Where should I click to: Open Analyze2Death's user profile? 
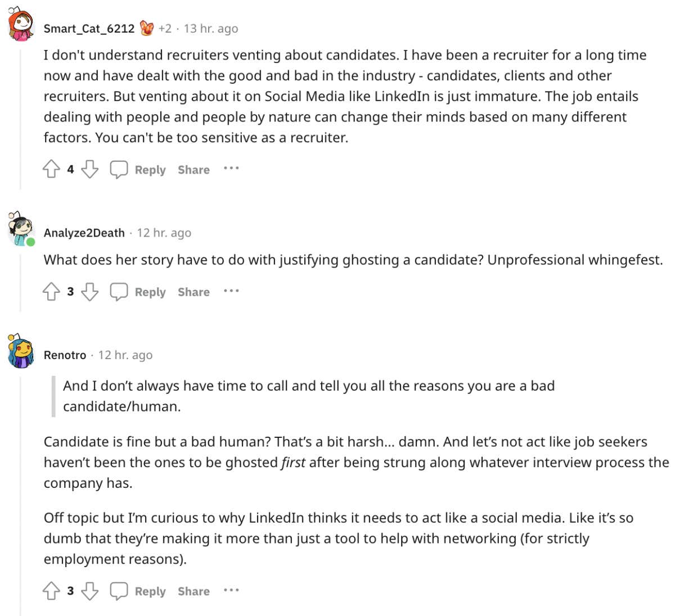click(84, 233)
